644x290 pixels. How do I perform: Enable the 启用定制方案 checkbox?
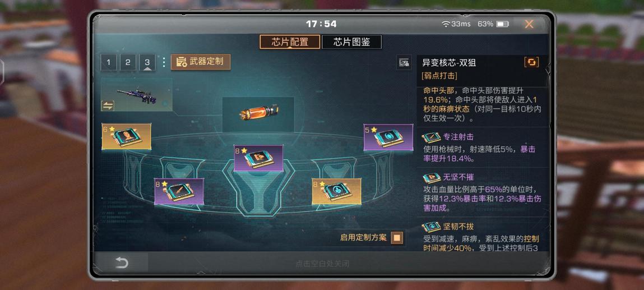397,238
